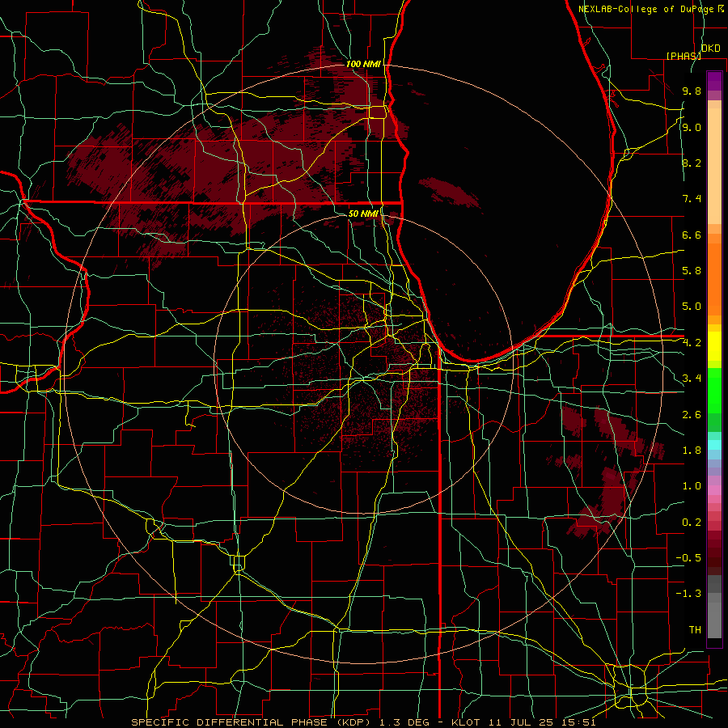
Task: Click the -1.3 scale value
Action: tap(688, 594)
